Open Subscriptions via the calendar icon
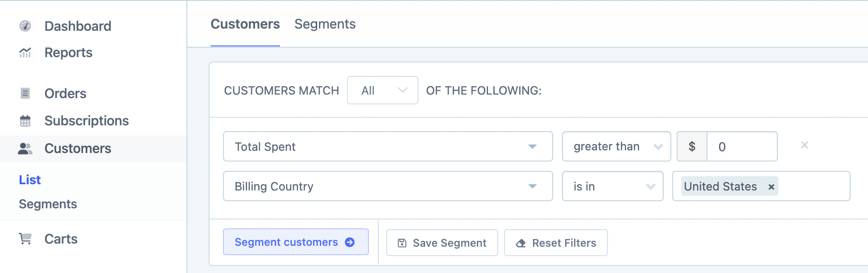This screenshot has height=273, width=868. (25, 120)
